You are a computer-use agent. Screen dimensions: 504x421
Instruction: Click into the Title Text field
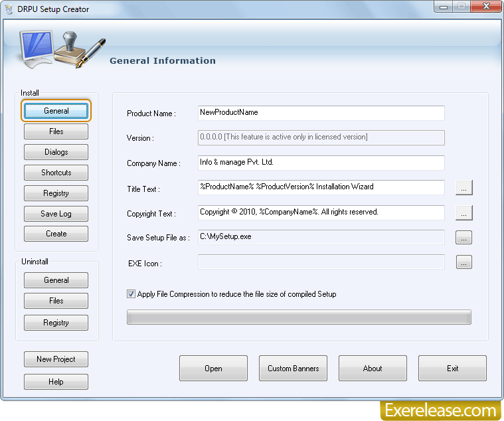[x=321, y=187]
